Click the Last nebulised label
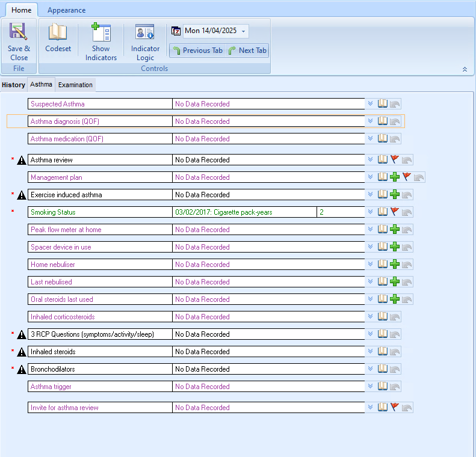 (51, 282)
